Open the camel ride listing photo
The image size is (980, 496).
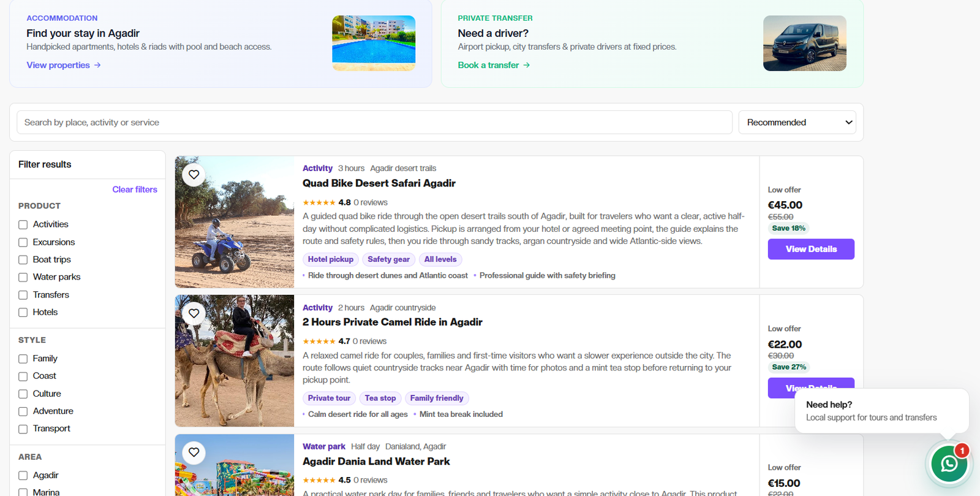[235, 361]
